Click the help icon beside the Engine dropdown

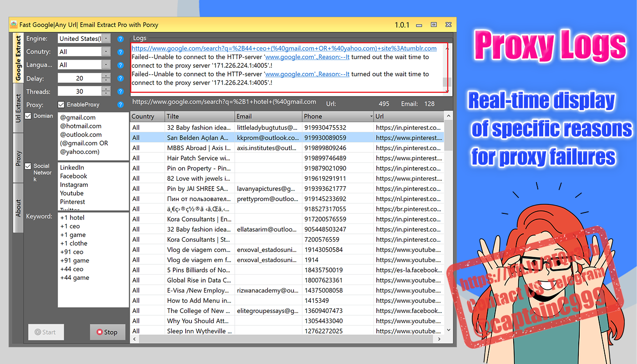coord(120,39)
